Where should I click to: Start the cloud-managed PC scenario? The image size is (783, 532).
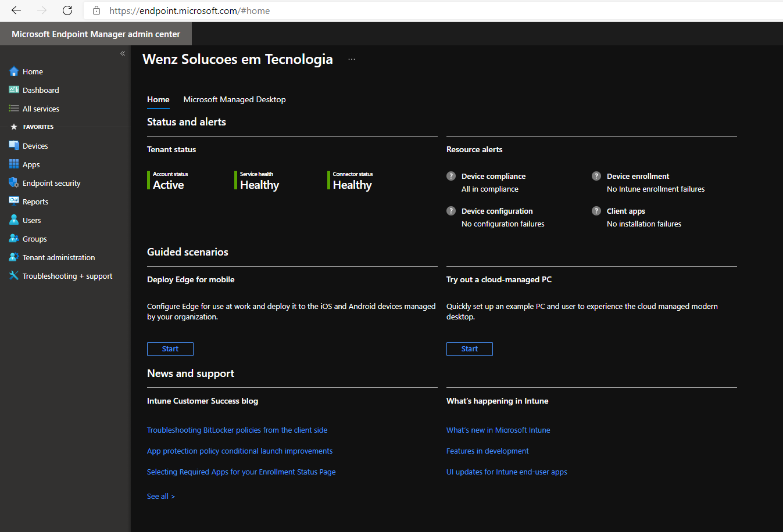click(470, 349)
